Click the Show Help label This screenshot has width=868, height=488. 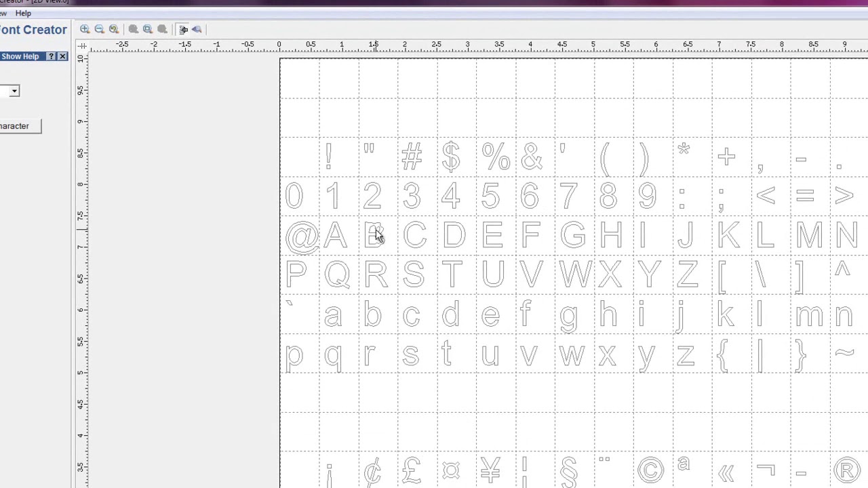click(x=20, y=56)
